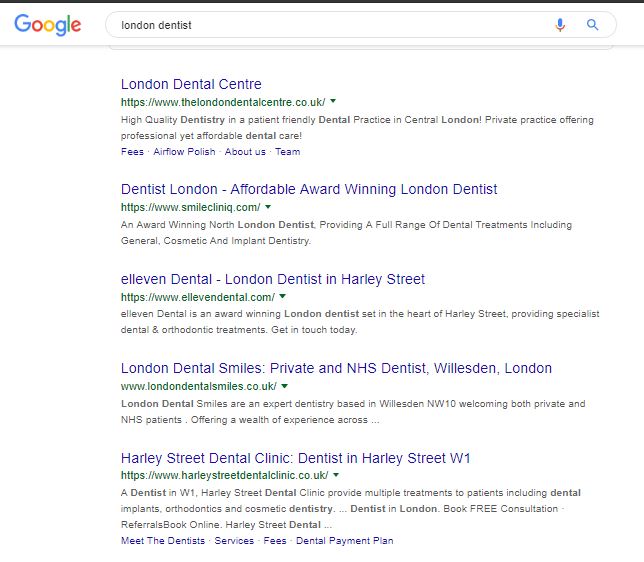Focus the 'london dentist' search box
Viewport: 644px width, 562px height.
pyautogui.click(x=361, y=25)
